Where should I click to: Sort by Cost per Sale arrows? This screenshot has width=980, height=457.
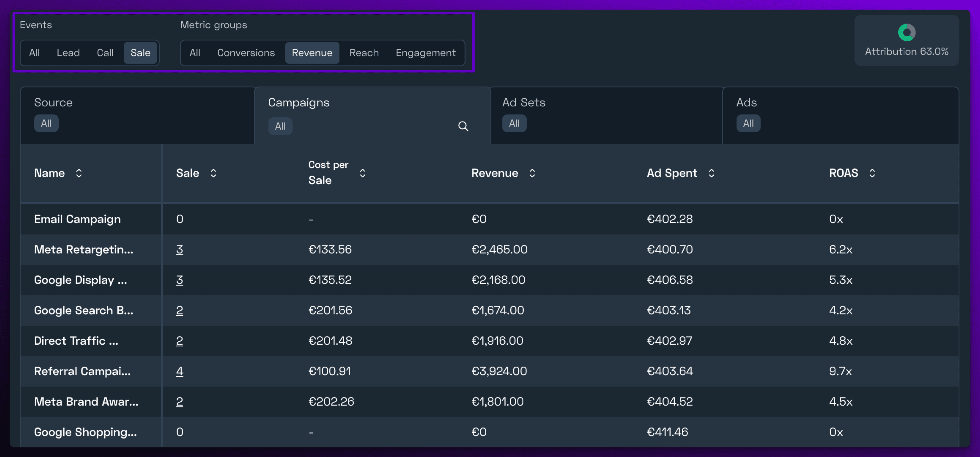click(x=362, y=173)
